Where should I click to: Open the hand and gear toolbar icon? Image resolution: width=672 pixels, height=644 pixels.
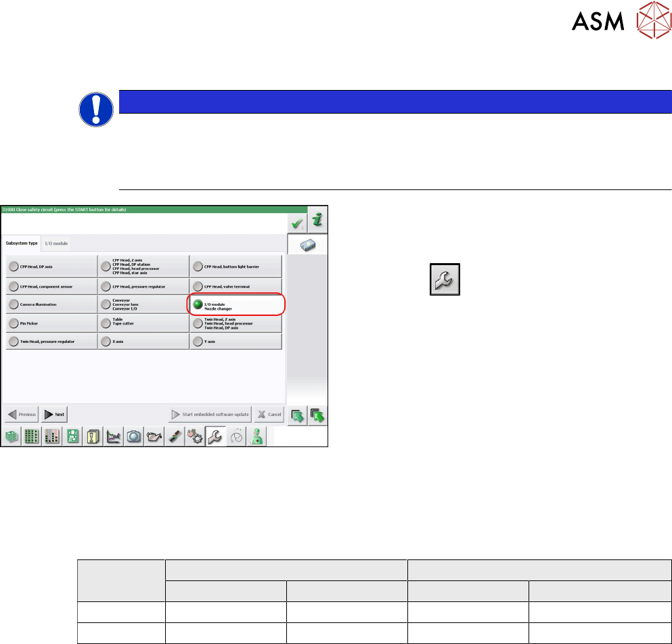[x=195, y=436]
